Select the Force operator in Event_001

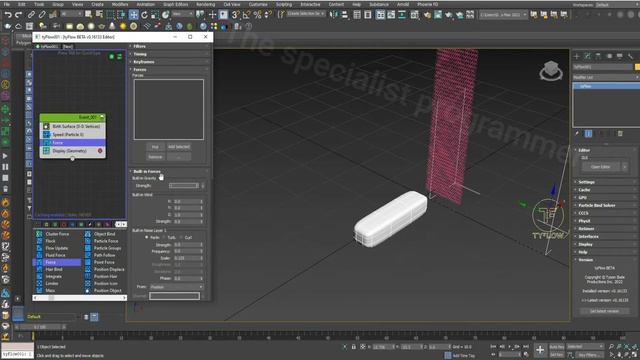73,142
